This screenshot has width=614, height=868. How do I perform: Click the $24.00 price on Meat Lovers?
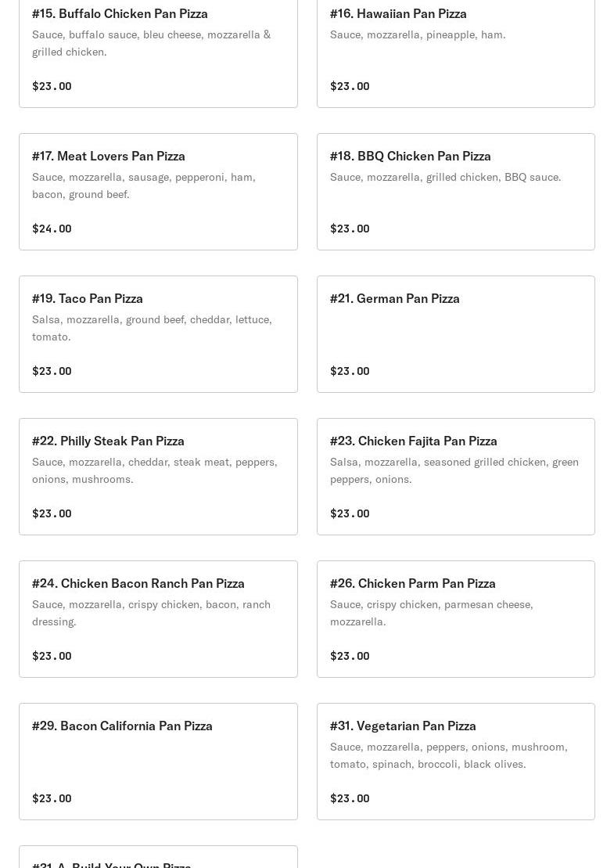tap(52, 229)
